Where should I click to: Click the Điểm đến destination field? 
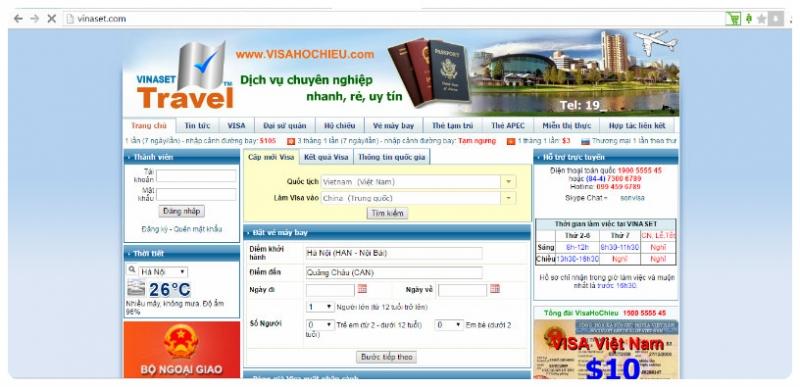394,273
